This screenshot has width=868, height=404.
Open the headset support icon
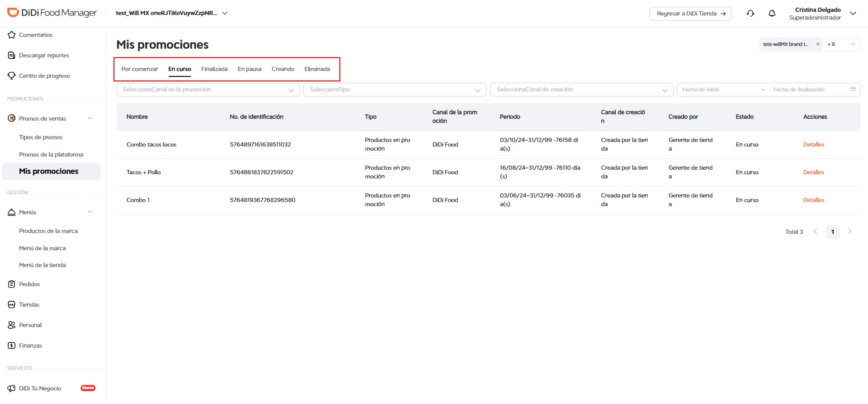(751, 13)
